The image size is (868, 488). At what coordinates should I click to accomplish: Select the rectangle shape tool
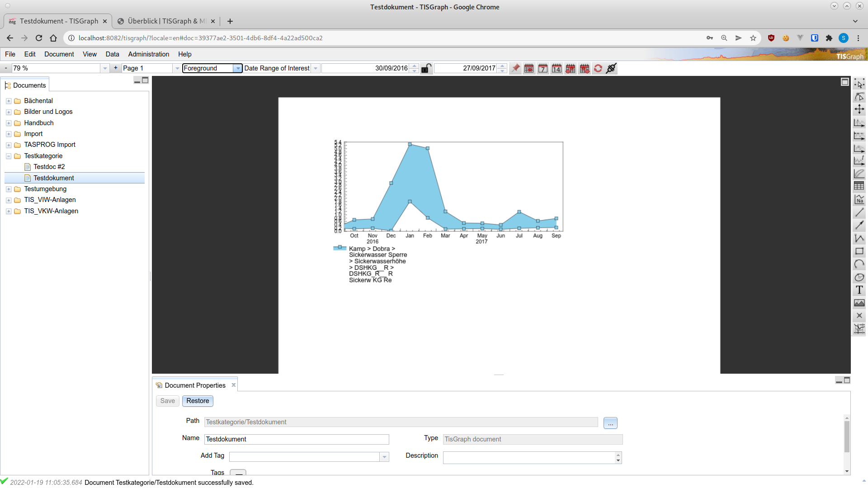click(x=859, y=251)
